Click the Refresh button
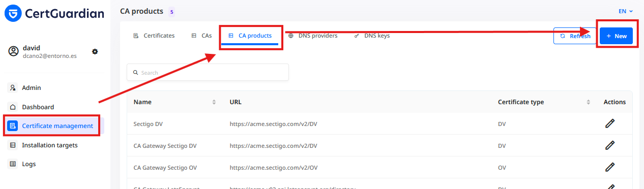Viewport: 644px width, 189px height. pyautogui.click(x=575, y=36)
